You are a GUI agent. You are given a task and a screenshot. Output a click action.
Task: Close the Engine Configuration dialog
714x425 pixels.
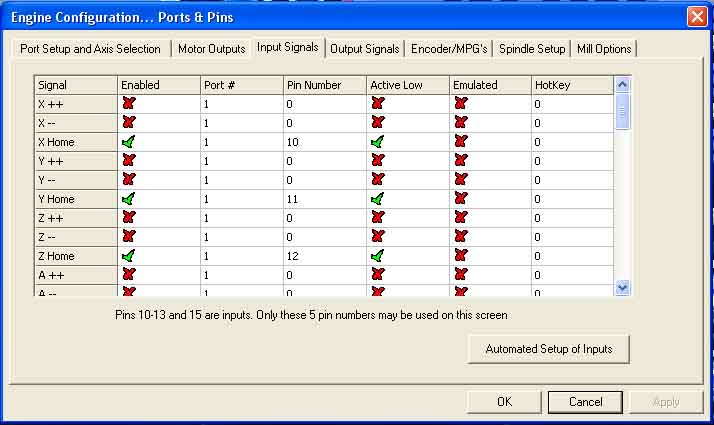pos(697,17)
